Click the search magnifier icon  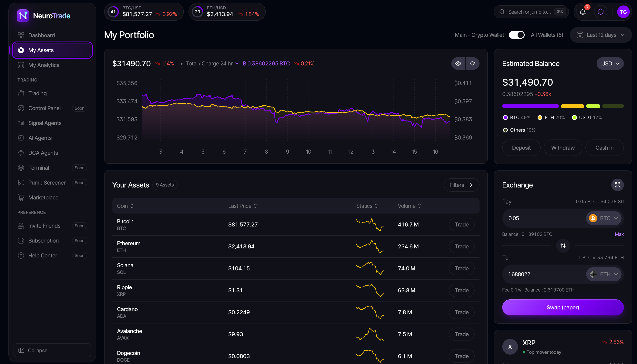tap(502, 12)
